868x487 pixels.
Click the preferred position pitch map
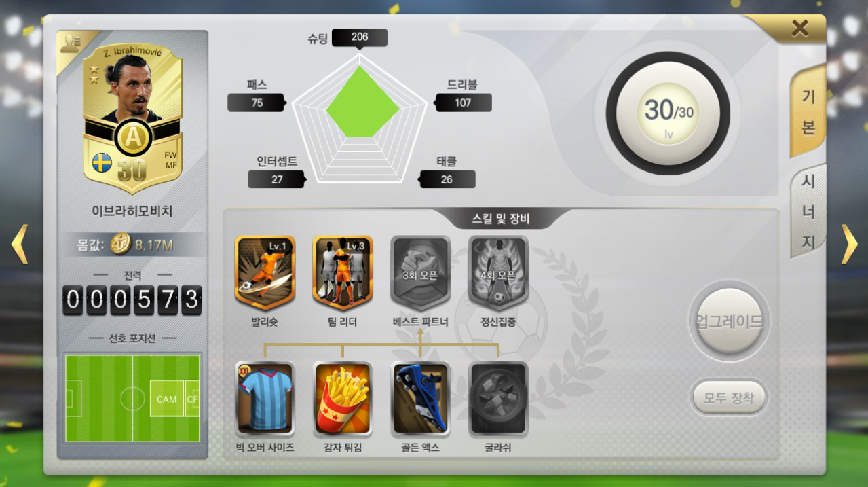(132, 398)
